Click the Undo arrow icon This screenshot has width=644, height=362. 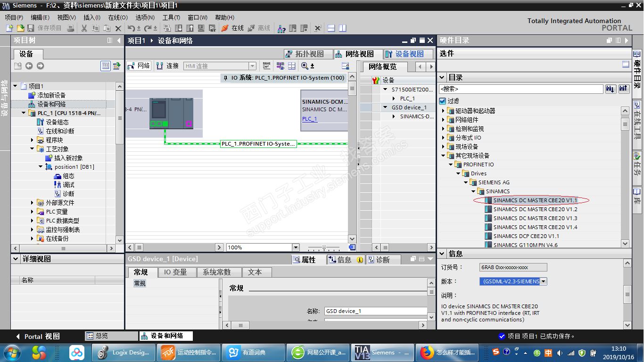point(132,28)
